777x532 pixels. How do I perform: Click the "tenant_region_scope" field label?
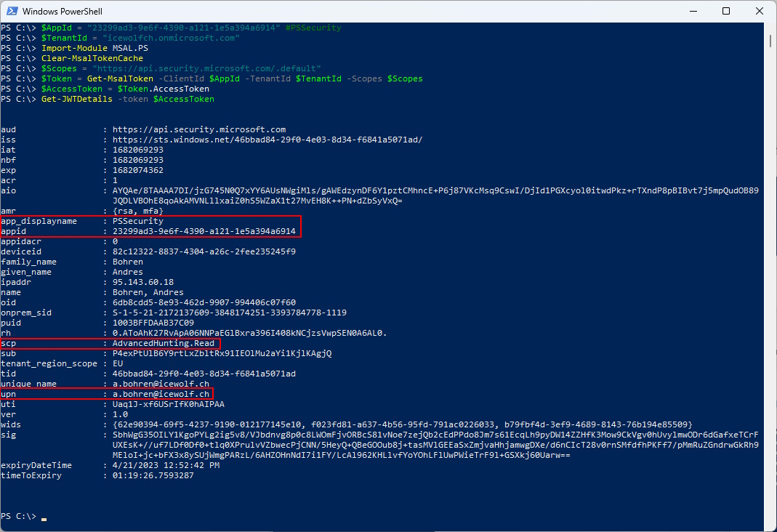point(49,363)
